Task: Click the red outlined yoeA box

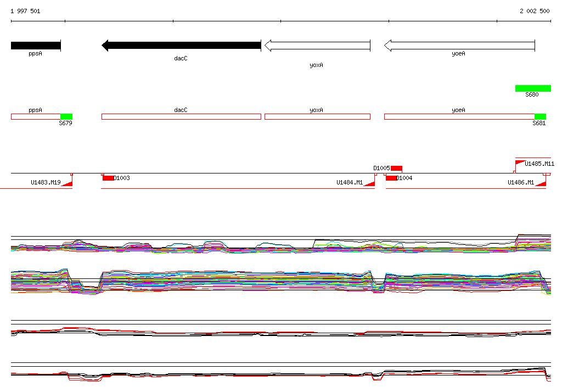Action: 459,116
